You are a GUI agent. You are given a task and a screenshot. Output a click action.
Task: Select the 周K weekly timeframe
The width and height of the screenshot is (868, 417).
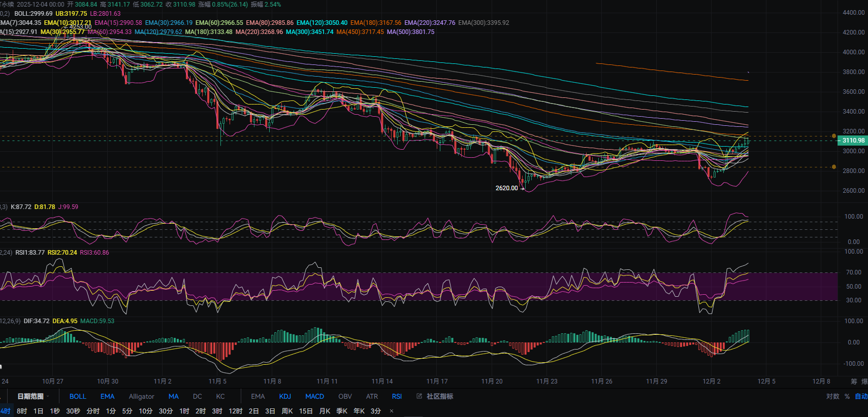(287, 411)
